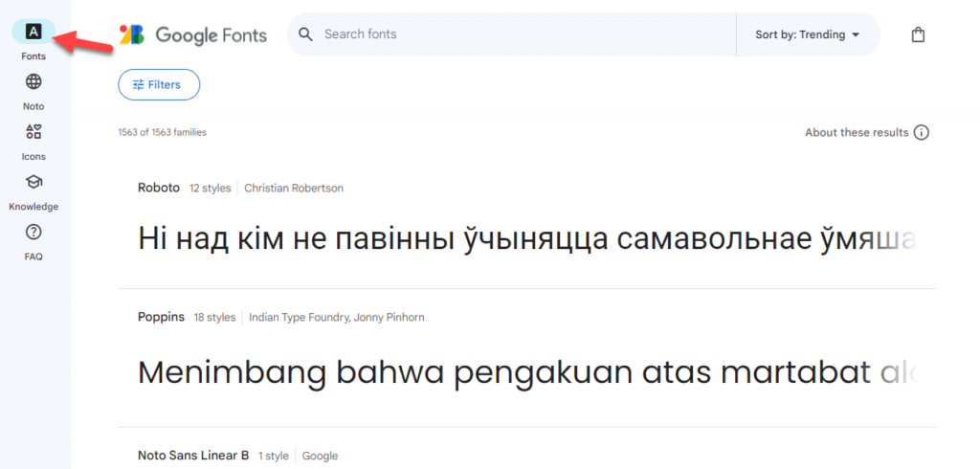Click the Knowledge label in sidebar
Image resolution: width=980 pixels, height=469 pixels.
(x=33, y=207)
